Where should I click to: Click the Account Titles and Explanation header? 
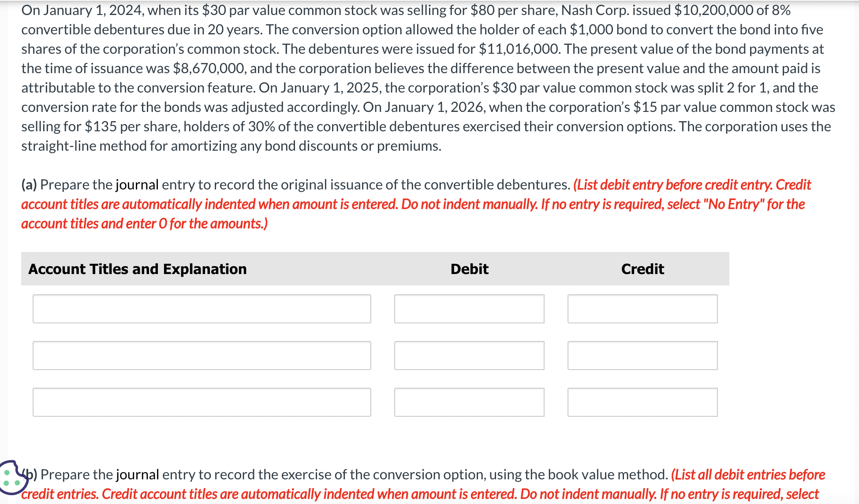click(x=137, y=269)
